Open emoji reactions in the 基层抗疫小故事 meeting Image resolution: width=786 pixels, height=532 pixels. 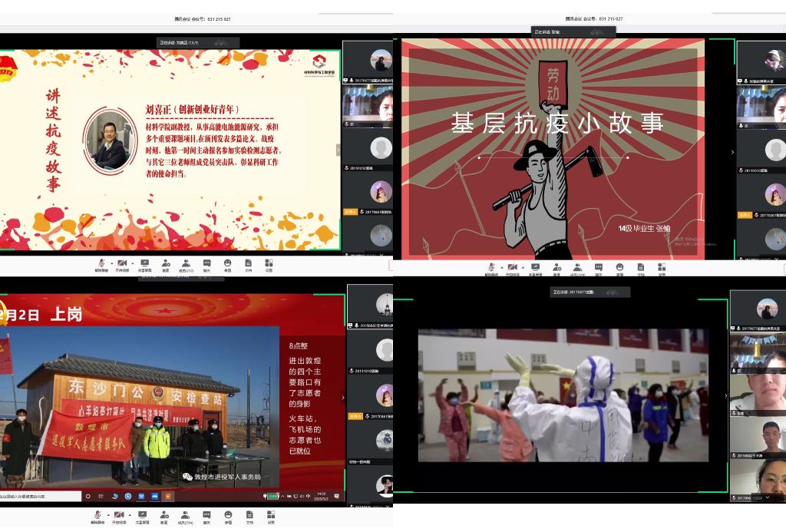[619, 269]
